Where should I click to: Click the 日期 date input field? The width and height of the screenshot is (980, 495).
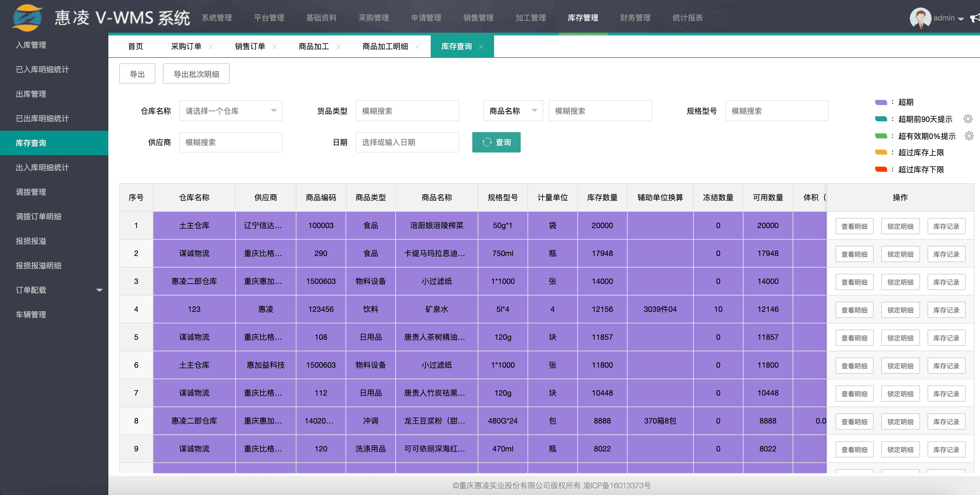[407, 142]
